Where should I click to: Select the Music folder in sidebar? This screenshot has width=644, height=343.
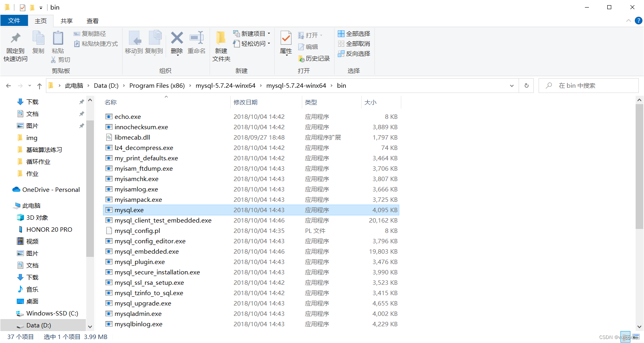click(28, 290)
